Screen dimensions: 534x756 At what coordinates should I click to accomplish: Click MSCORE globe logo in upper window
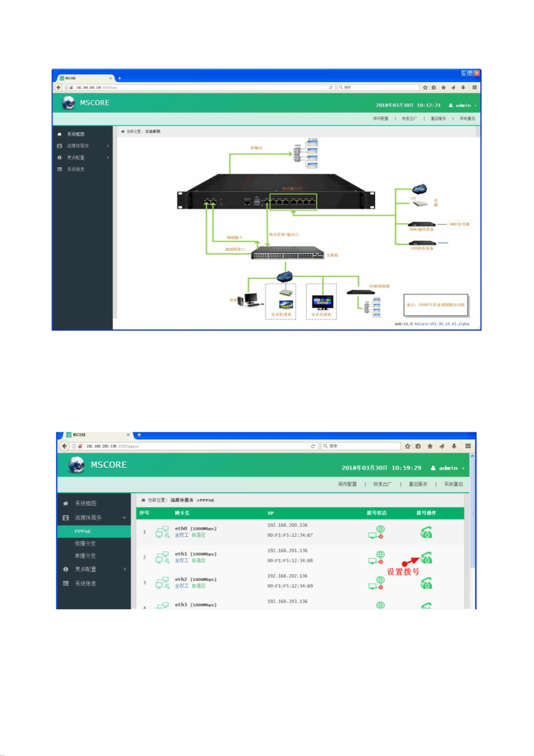pos(68,103)
